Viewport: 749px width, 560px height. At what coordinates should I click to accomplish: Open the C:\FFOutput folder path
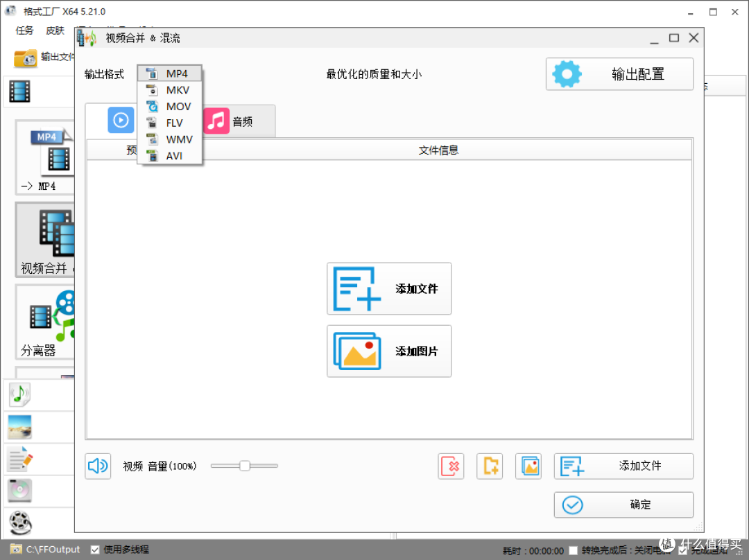pyautogui.click(x=53, y=550)
